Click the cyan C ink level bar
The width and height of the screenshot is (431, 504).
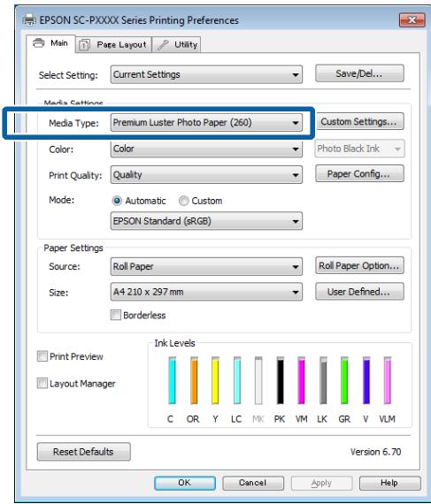pos(172,380)
